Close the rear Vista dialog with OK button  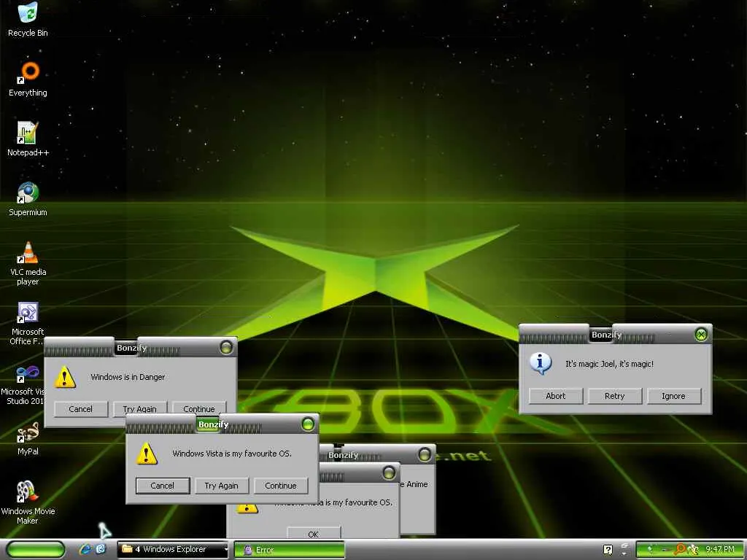(389, 472)
